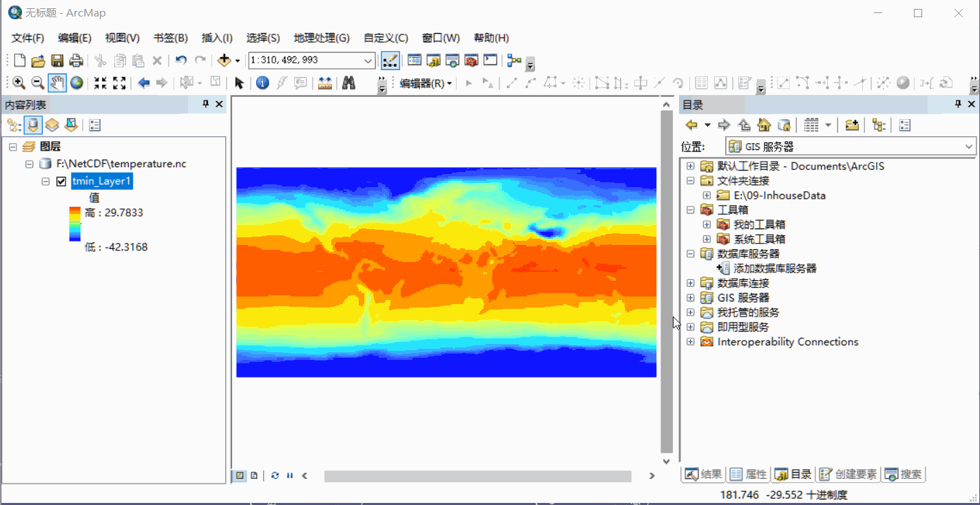The width and height of the screenshot is (980, 505).
Task: Launch ModelBuilder window
Action: (514, 61)
